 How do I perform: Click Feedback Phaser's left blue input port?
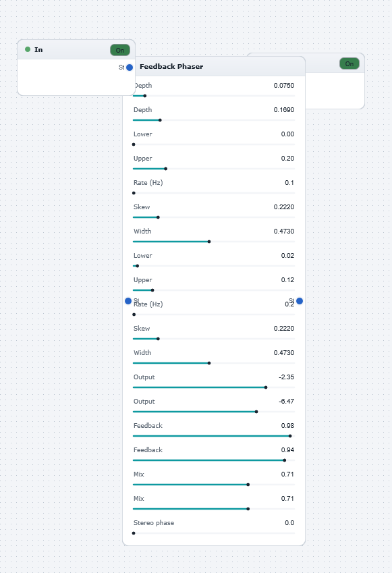(x=128, y=301)
